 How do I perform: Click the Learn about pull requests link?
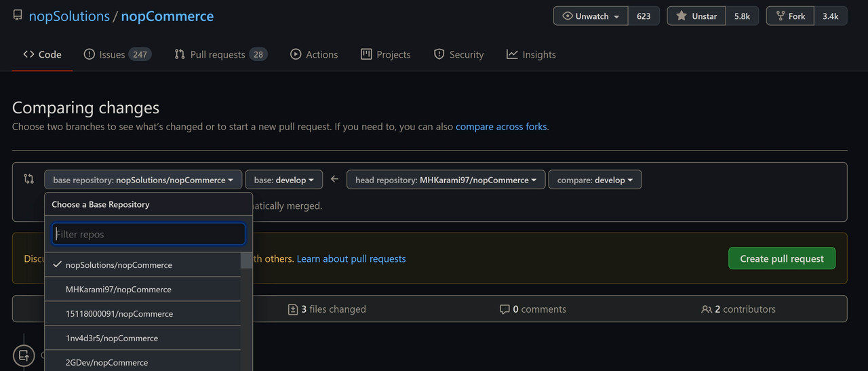point(351,258)
